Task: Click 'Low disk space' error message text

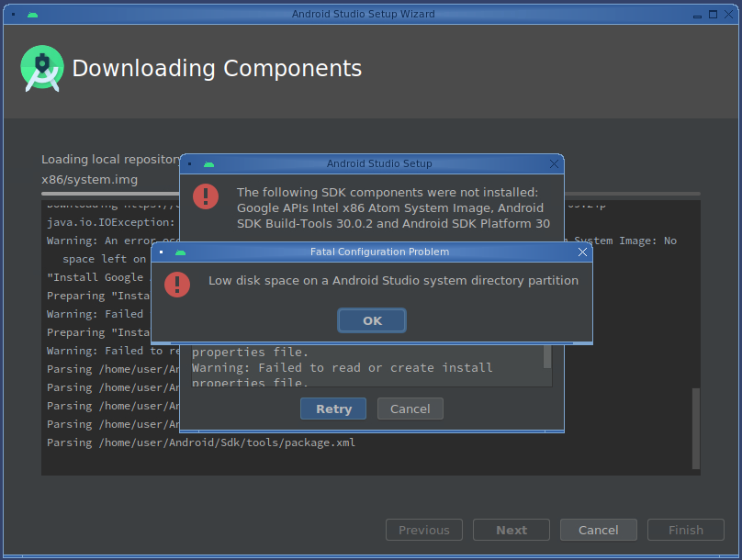Action: pyautogui.click(x=393, y=281)
